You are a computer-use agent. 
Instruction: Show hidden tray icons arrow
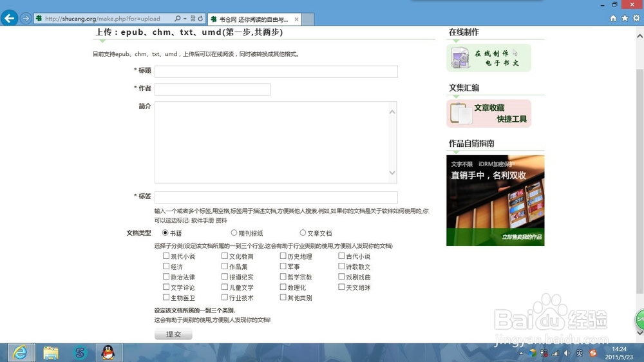click(x=521, y=353)
